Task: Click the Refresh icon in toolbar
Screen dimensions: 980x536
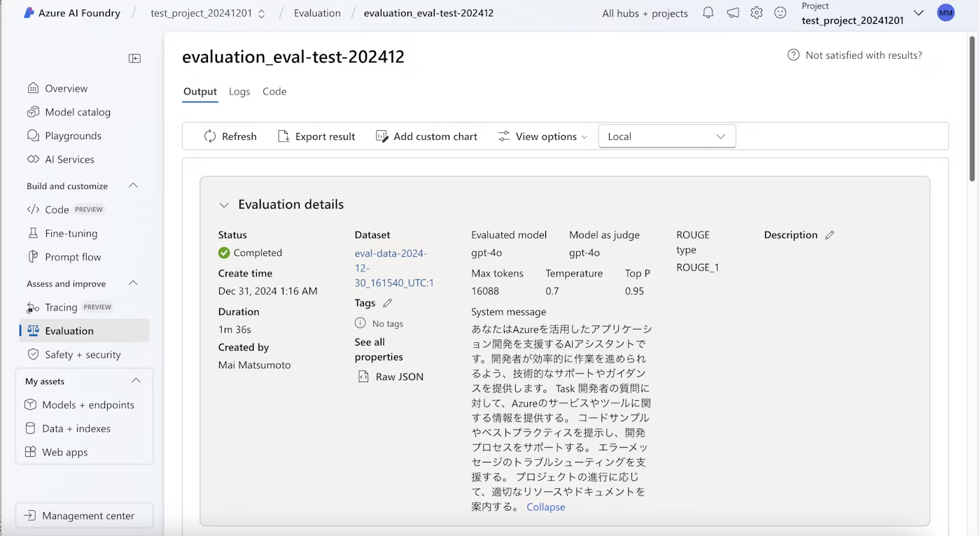Action: point(210,136)
